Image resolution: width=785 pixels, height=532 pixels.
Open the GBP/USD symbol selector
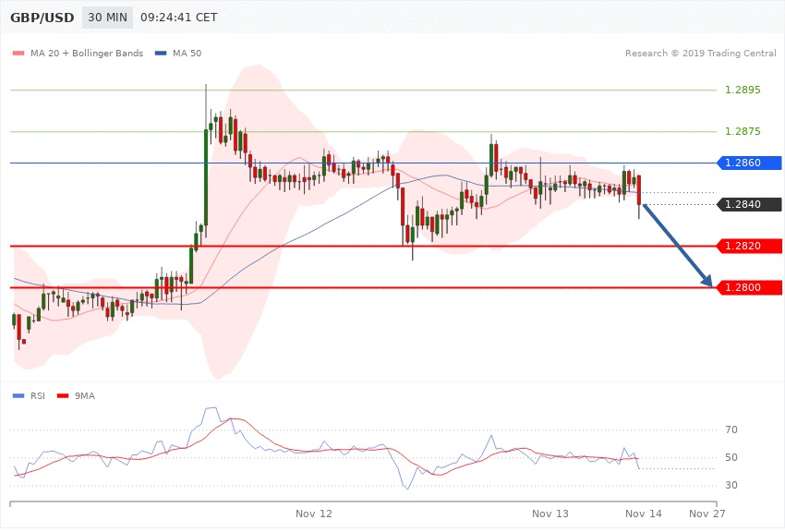43,18
